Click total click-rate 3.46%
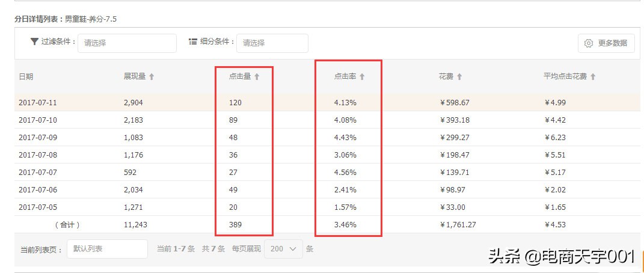Viewport: 644px width, 273px height. [345, 225]
